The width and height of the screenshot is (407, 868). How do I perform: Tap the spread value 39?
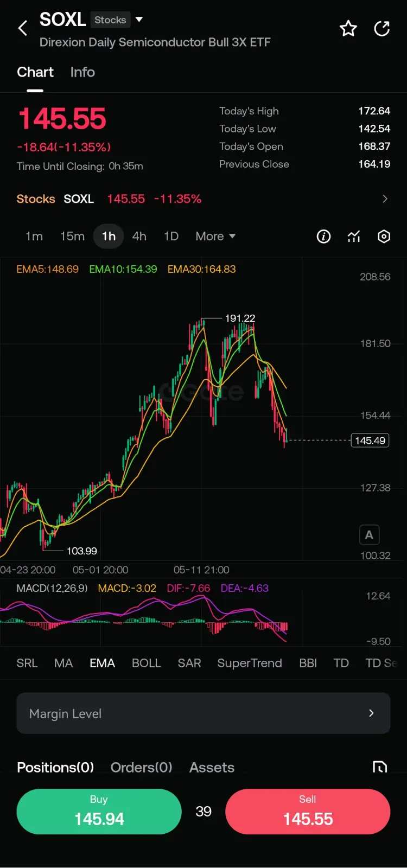tap(203, 812)
